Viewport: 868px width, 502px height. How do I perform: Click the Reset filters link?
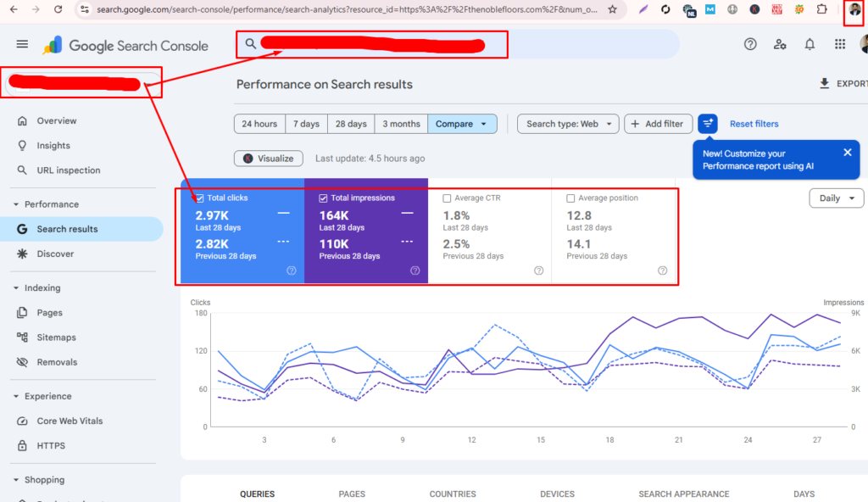tap(754, 124)
